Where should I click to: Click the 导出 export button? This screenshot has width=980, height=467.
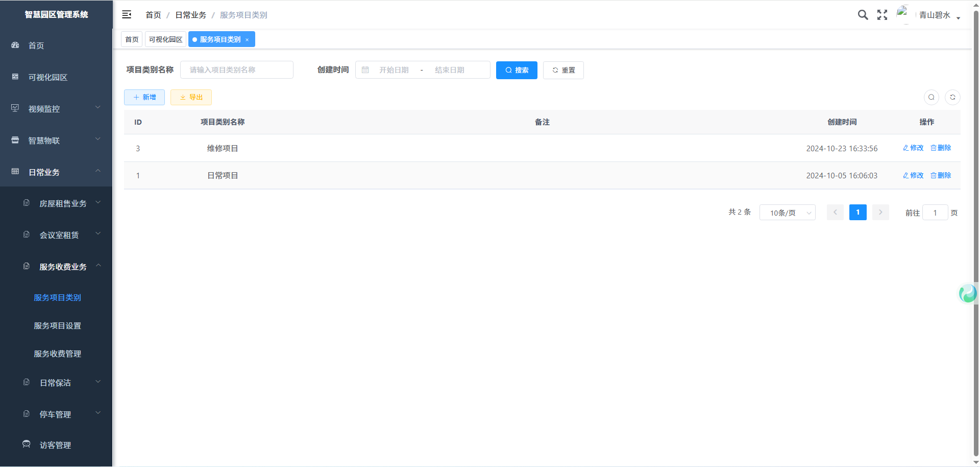coord(191,97)
